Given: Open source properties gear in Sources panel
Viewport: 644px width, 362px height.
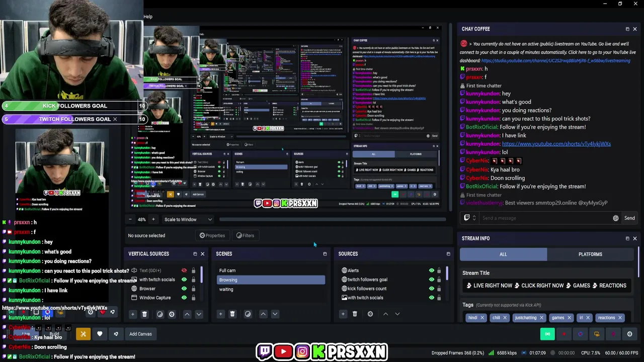Looking at the screenshot, I should click(x=370, y=314).
